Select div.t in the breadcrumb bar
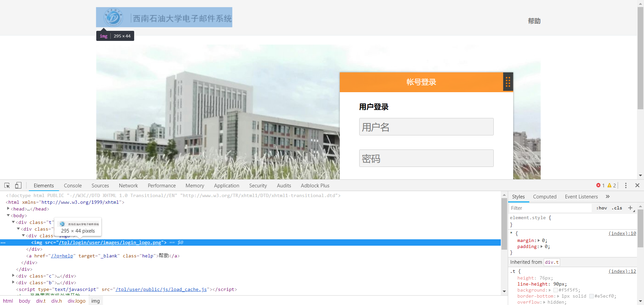 click(41, 301)
